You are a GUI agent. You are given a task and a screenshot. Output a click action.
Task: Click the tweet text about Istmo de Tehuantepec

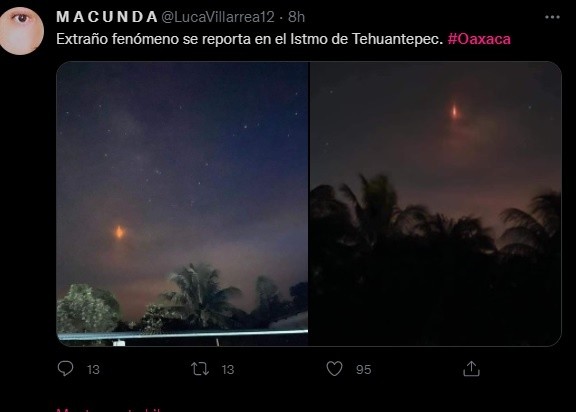coord(250,39)
